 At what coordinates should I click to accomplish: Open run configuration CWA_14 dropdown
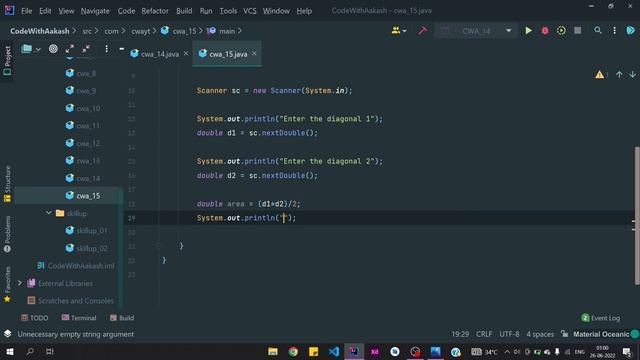pos(476,31)
